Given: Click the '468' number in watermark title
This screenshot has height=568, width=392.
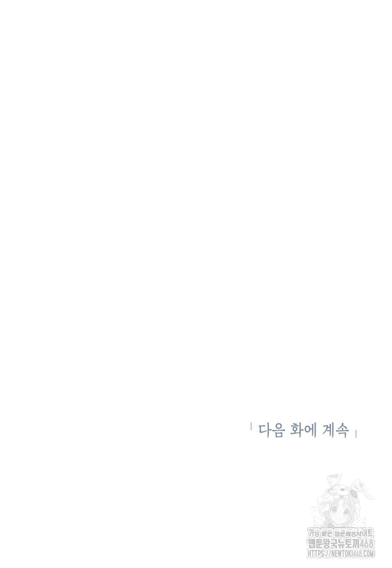Looking at the screenshot, I should (367, 543).
